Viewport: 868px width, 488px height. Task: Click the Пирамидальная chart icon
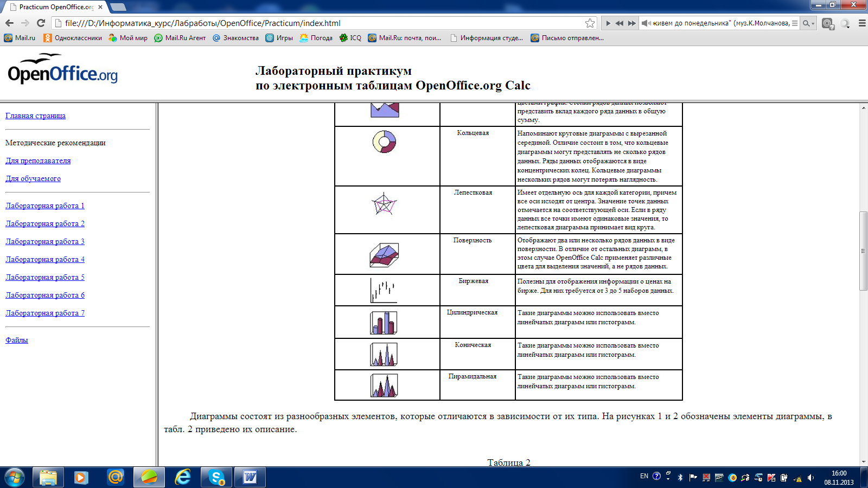click(384, 386)
